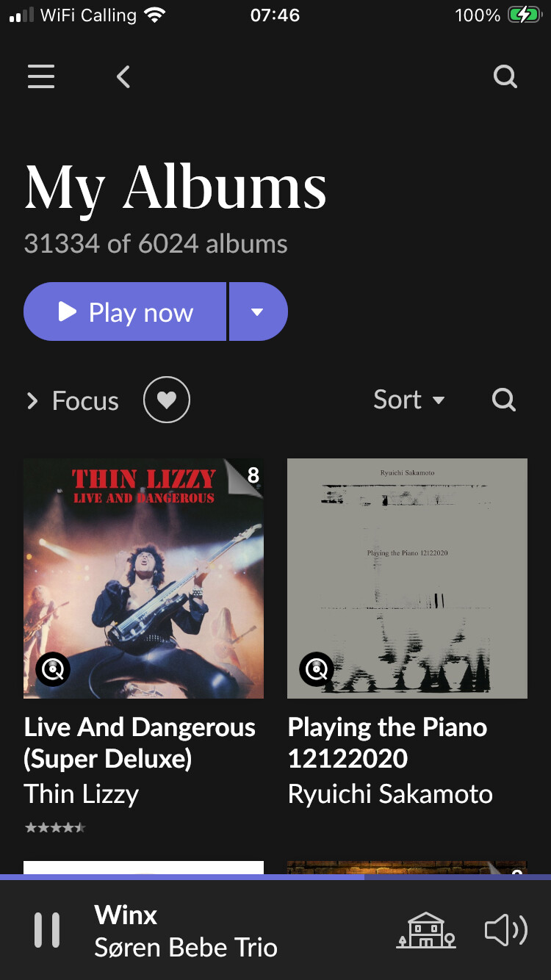The image size is (551, 980).
Task: Open the zone picker house icon
Action: point(425,930)
